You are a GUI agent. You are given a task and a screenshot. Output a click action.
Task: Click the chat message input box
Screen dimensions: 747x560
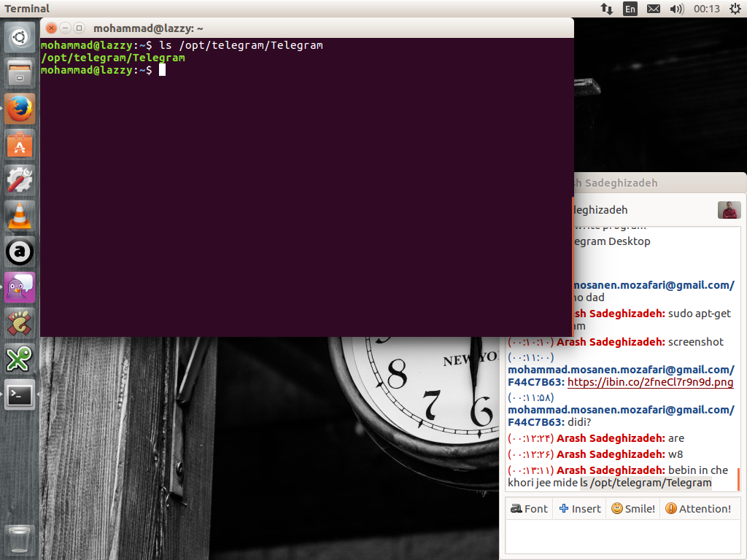pos(623,537)
